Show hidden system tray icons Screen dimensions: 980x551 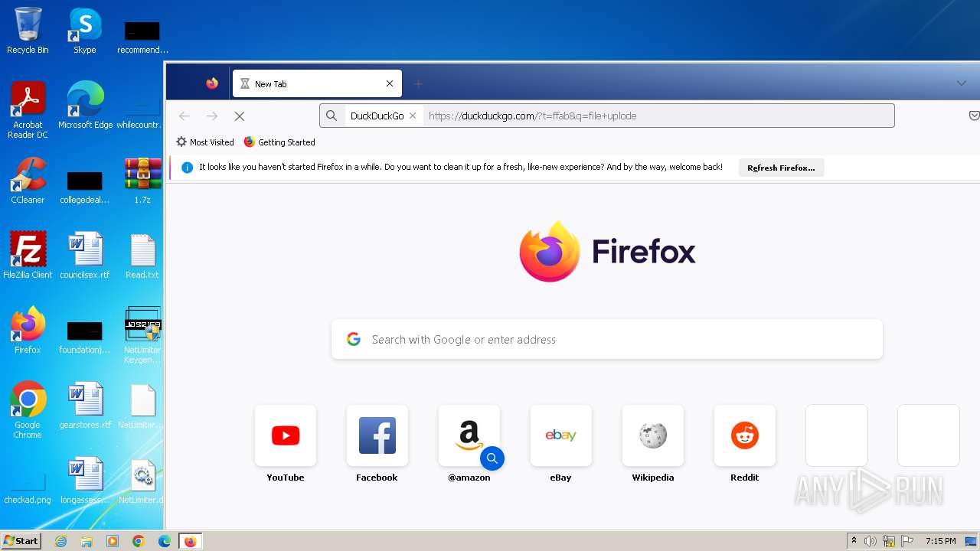(854, 541)
